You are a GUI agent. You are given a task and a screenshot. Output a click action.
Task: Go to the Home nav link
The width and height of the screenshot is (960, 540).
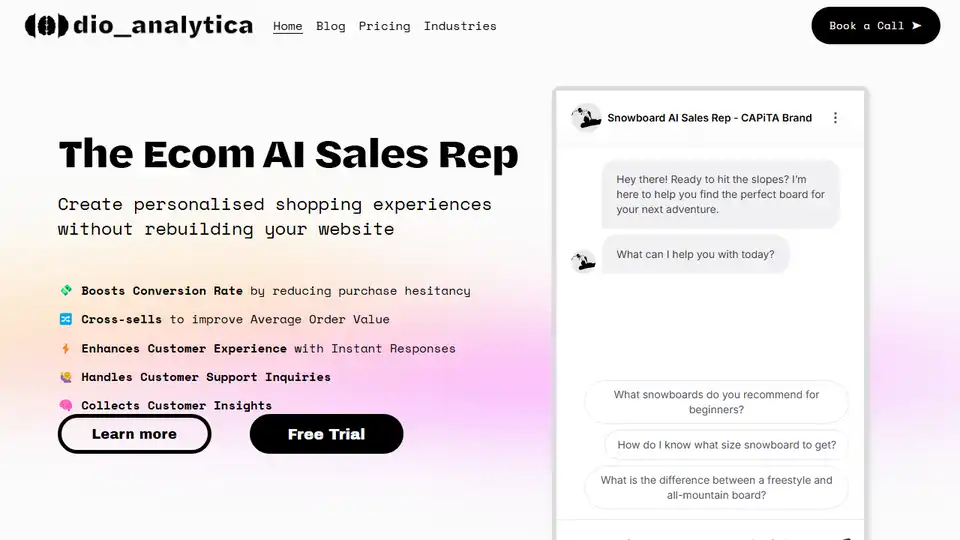[x=288, y=26]
